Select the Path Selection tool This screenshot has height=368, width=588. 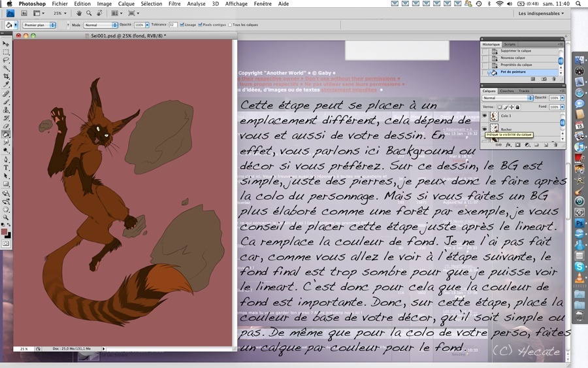[x=6, y=176]
